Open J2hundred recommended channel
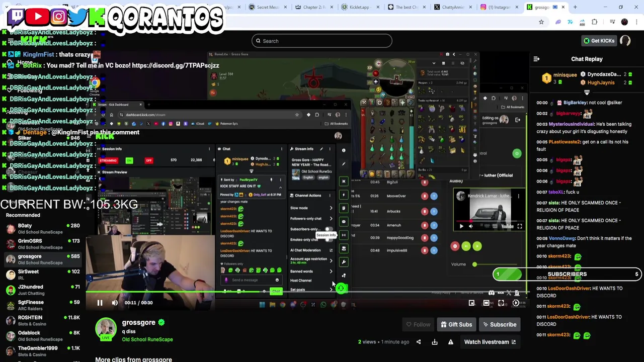The image size is (644, 362). (43, 290)
